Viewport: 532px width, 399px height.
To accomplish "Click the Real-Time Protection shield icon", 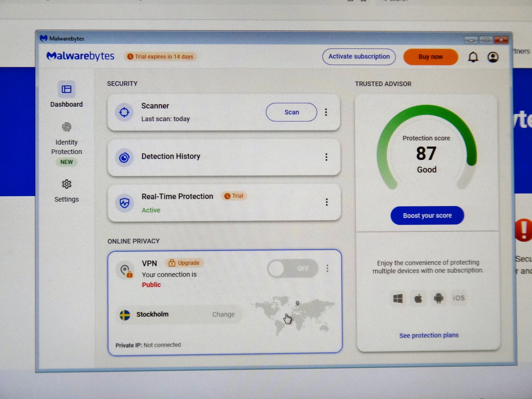I will point(124,203).
